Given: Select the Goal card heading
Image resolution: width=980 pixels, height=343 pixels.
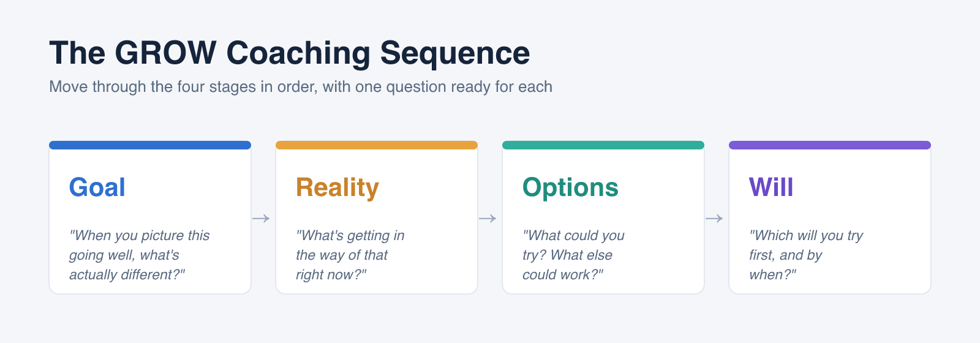Looking at the screenshot, I should 97,187.
